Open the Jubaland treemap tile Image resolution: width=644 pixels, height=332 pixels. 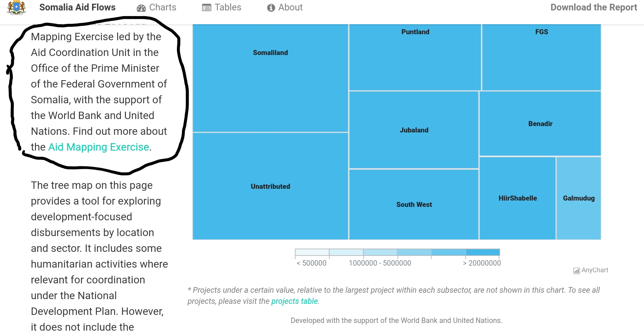414,130
